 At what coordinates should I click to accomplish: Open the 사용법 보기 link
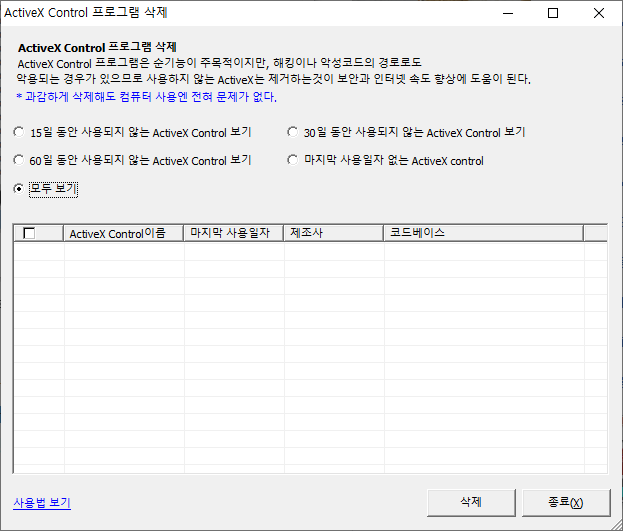pyautogui.click(x=42, y=503)
